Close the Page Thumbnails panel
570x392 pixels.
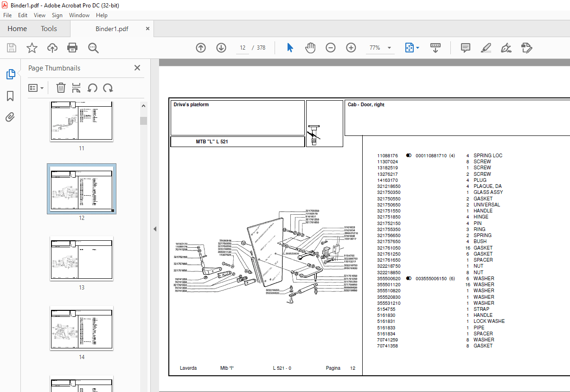coord(137,68)
